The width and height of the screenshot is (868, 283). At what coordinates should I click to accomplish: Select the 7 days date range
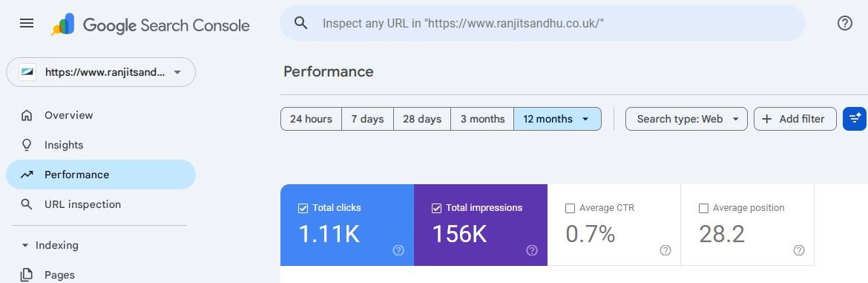pos(367,119)
